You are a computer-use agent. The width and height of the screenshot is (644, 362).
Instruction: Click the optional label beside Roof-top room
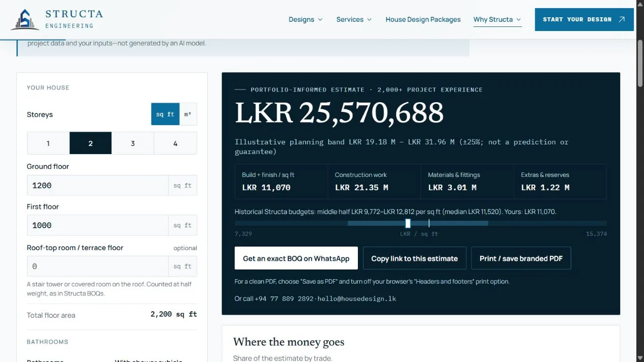point(185,248)
